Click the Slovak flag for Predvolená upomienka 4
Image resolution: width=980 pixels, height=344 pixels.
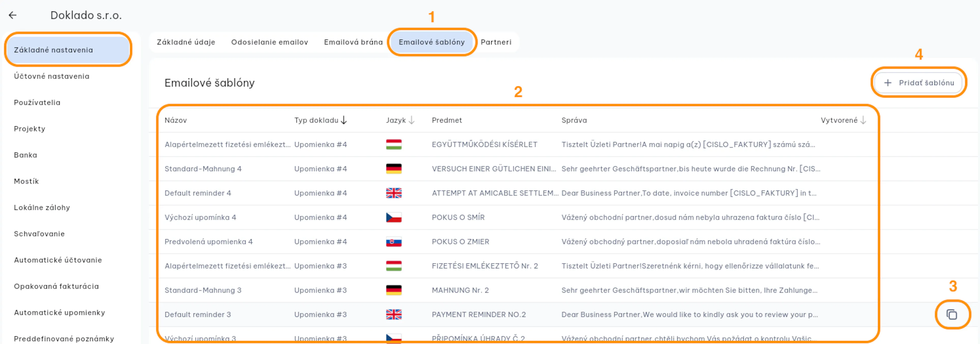pos(394,242)
